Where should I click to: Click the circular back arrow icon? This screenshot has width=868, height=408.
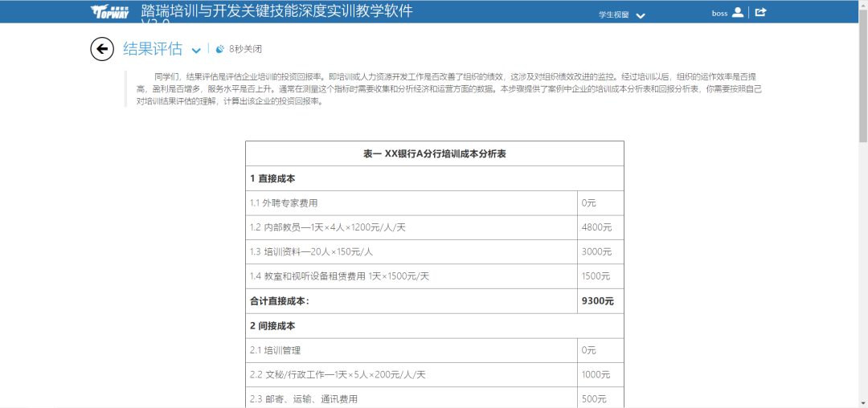click(102, 49)
